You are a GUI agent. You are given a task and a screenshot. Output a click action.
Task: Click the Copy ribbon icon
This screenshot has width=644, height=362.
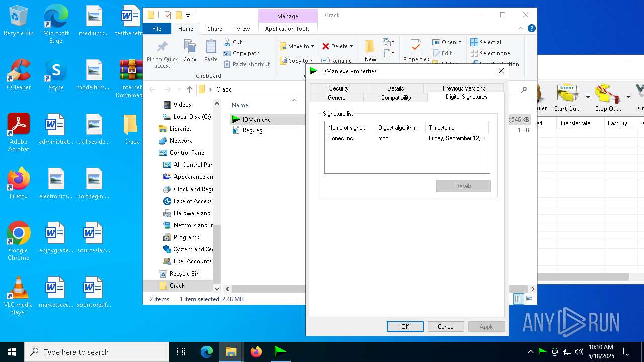pos(190,51)
